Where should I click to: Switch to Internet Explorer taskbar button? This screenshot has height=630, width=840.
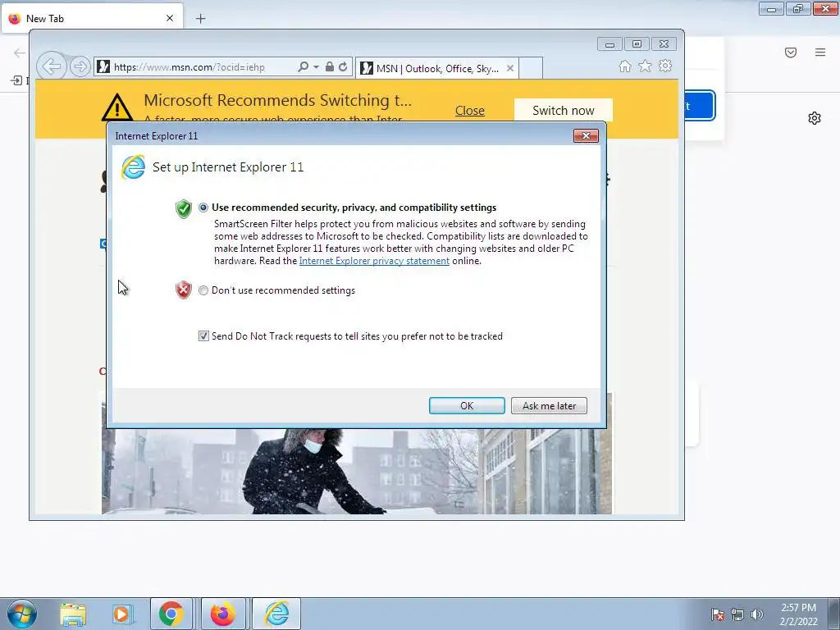click(276, 614)
